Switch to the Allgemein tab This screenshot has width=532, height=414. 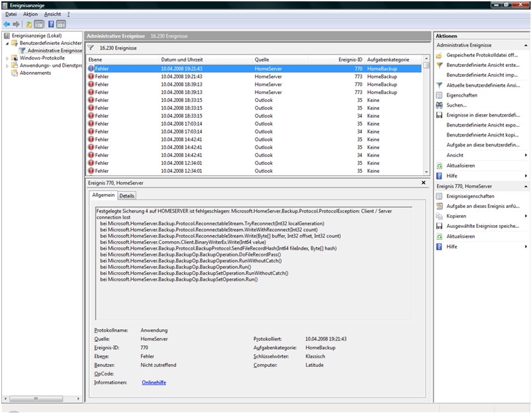[x=103, y=195]
